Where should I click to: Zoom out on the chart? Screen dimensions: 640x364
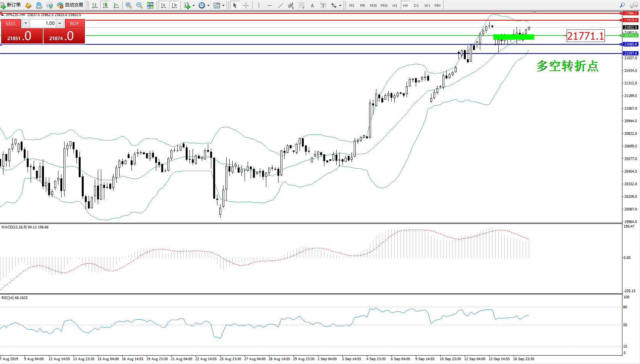point(139,5)
